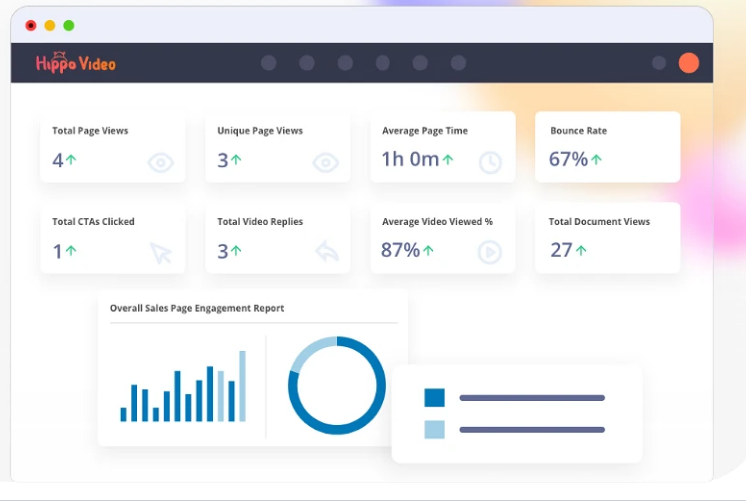This screenshot has width=746, height=501.
Task: Open the Total Document Views card
Action: tap(608, 237)
